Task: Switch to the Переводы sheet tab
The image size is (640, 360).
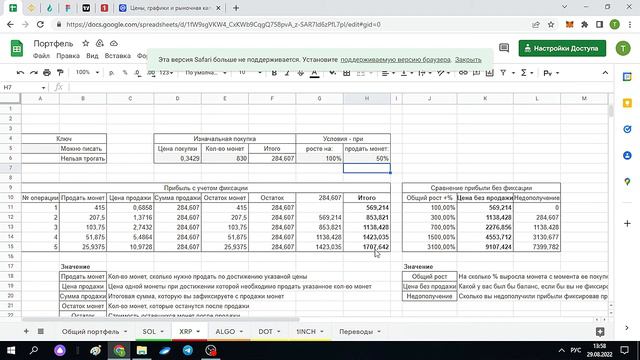Action: [360, 331]
